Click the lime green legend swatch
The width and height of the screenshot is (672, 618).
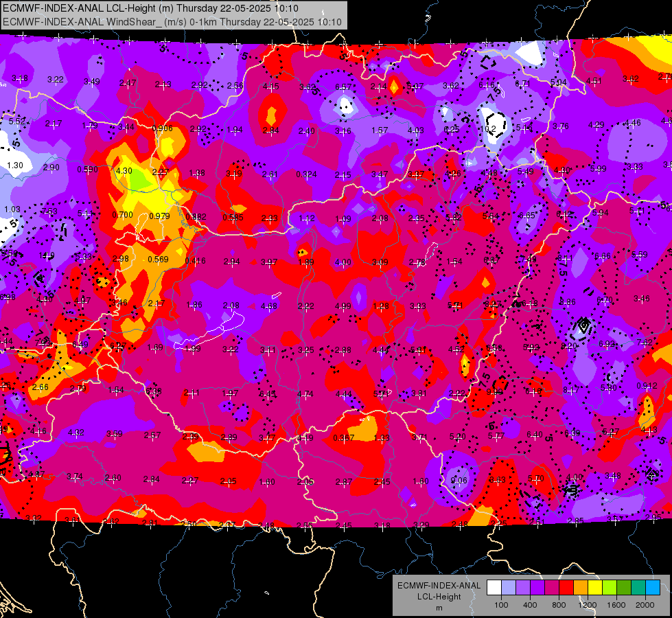[x=610, y=588]
